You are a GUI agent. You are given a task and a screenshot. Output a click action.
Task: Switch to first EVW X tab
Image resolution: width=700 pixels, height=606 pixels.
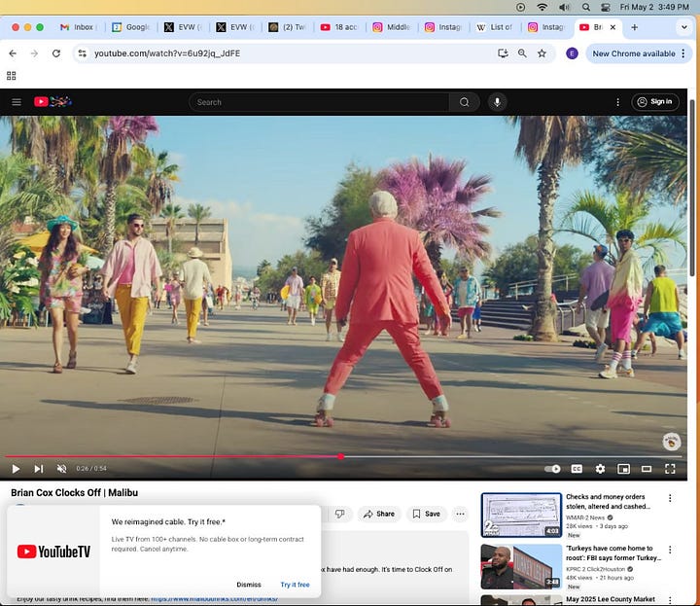pos(183,27)
